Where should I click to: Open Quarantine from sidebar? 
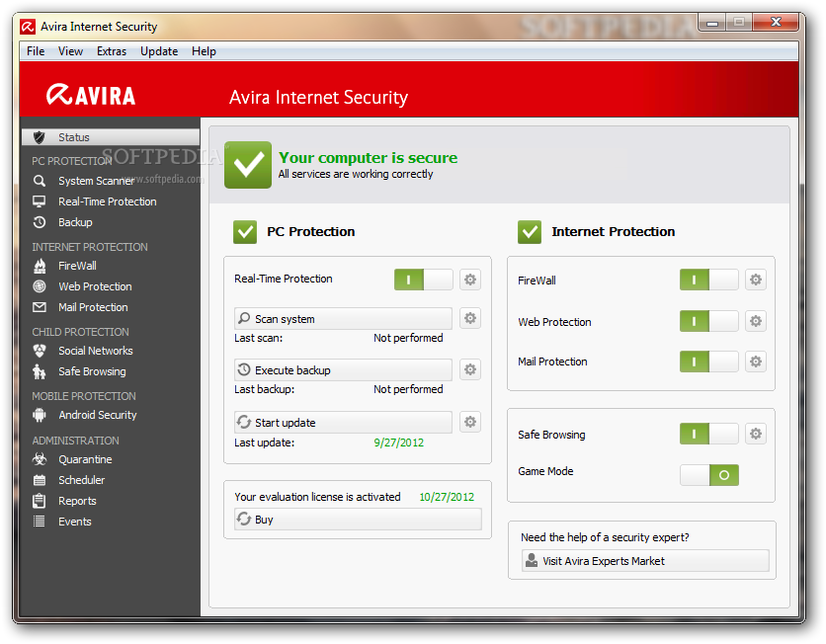click(x=85, y=459)
